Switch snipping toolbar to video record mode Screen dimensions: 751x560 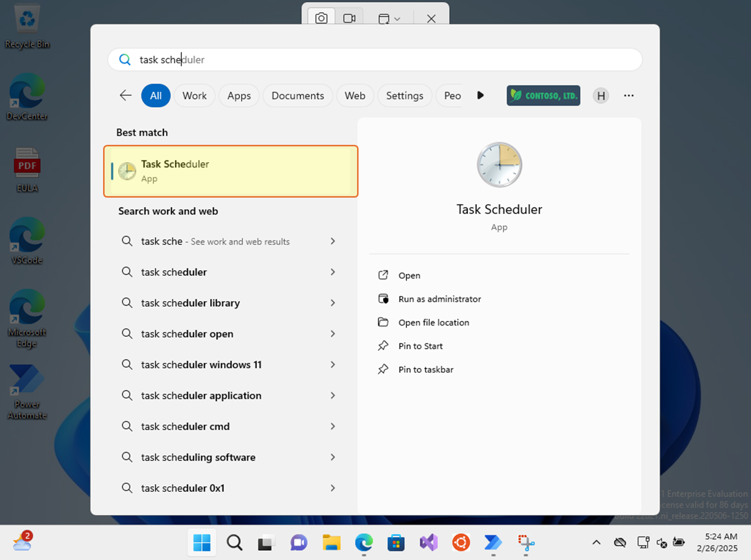(x=349, y=18)
